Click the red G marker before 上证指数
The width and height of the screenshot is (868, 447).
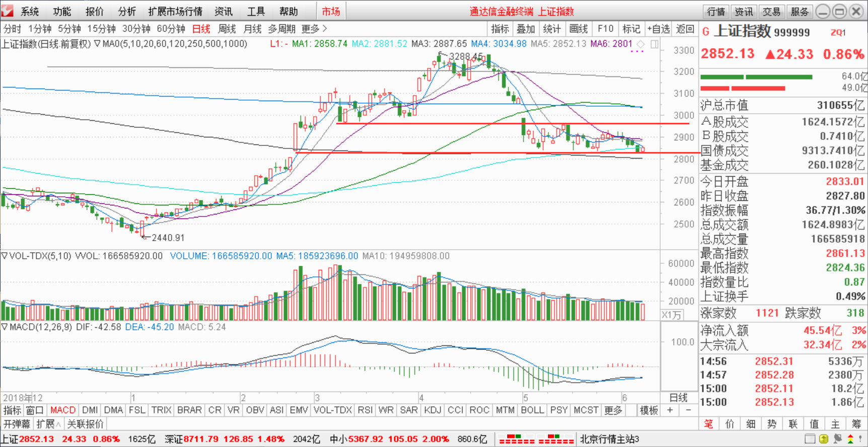(x=706, y=32)
